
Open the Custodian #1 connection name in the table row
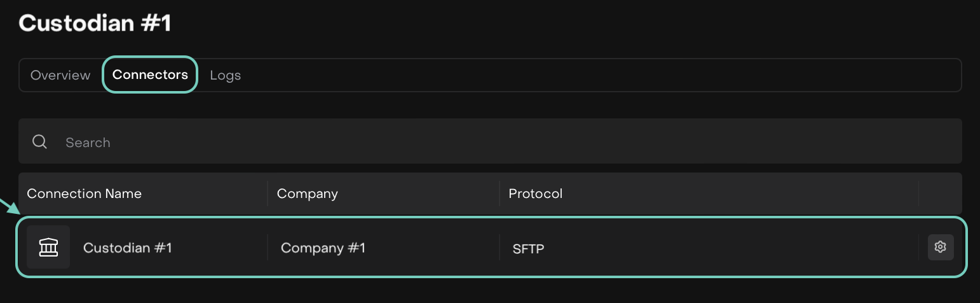click(127, 248)
